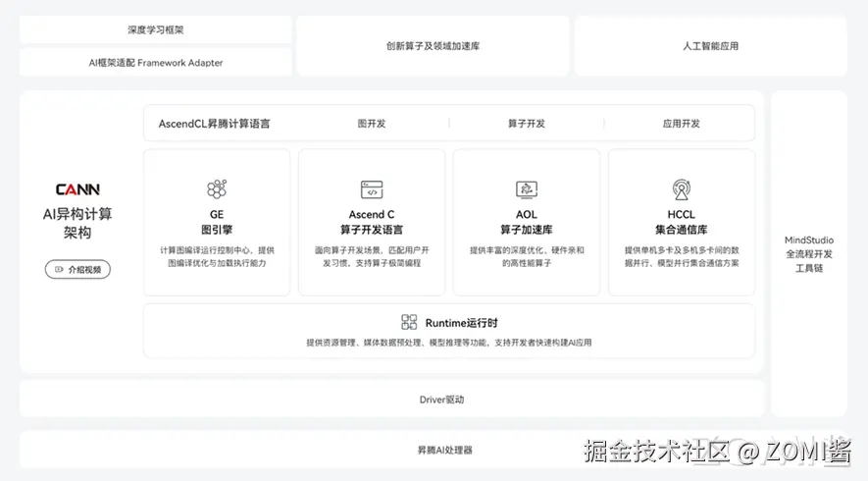Click HCCL 集合通信库 title
This screenshot has width=868, height=481.
pyautogui.click(x=682, y=222)
